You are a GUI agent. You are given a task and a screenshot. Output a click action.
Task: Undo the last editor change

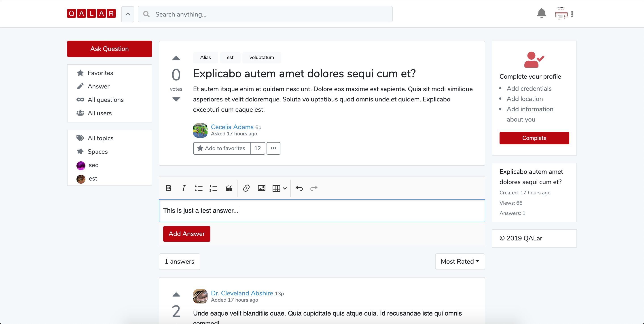[x=299, y=188]
